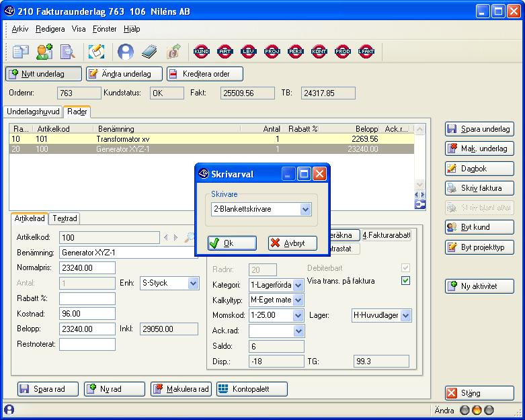Click the Spara underlag button
This screenshot has height=420, width=525.
tap(479, 129)
